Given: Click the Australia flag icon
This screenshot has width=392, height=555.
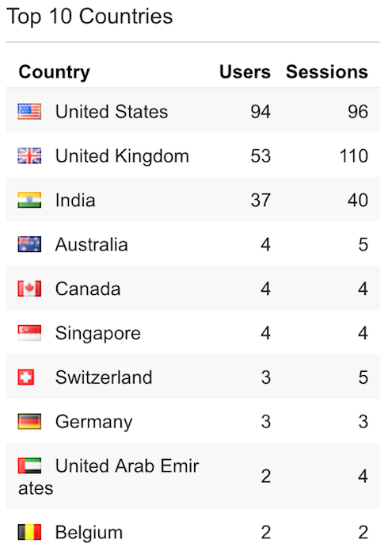Looking at the screenshot, I should click(29, 244).
